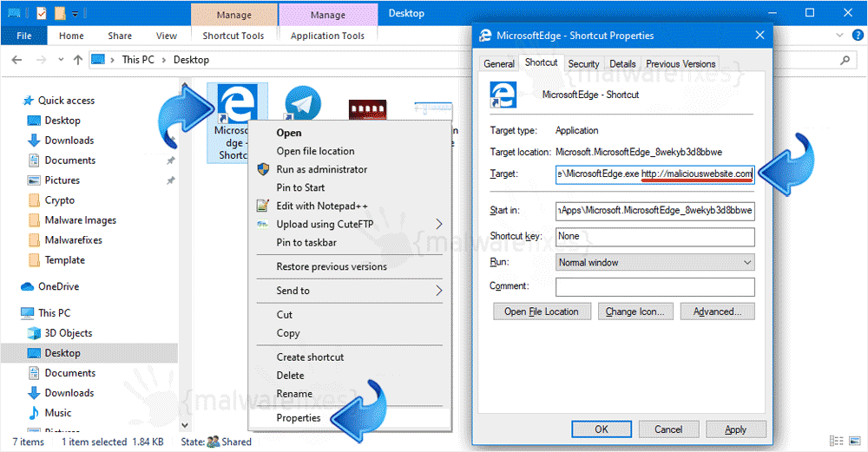
Task: Click the Crypto folder icon
Action: pos(35,200)
